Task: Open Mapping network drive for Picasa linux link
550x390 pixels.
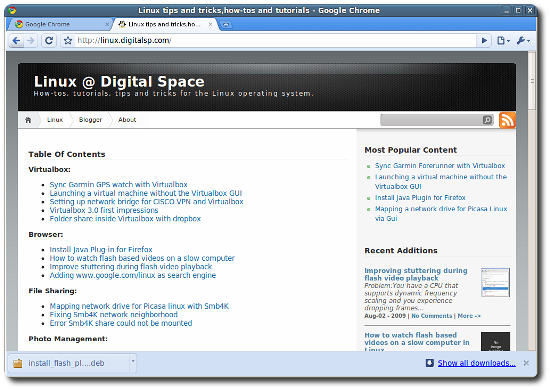Action: pos(139,306)
